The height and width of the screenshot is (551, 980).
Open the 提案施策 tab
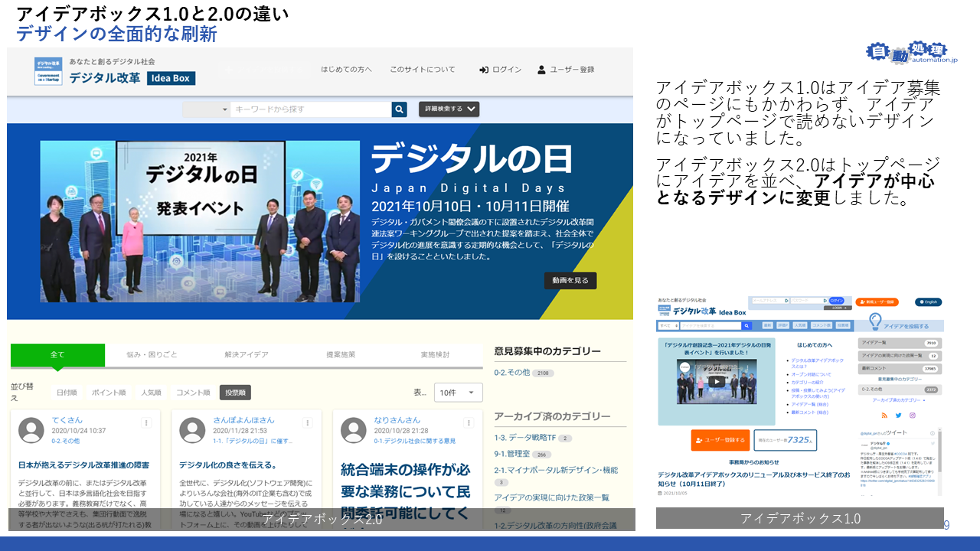341,355
